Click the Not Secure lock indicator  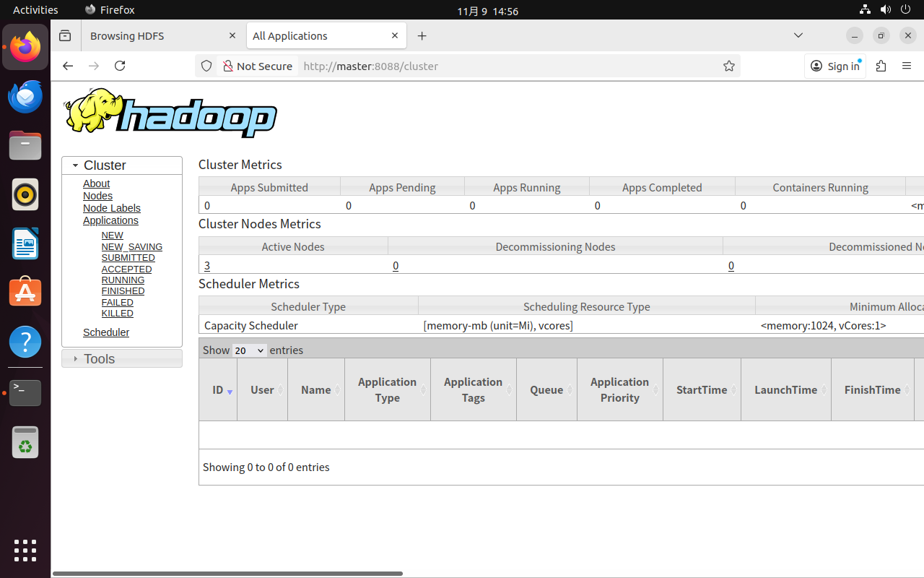pyautogui.click(x=258, y=66)
